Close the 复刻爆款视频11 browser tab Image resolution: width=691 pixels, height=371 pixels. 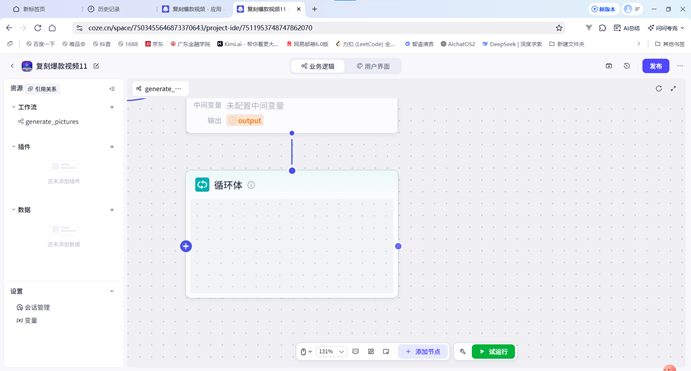click(x=298, y=9)
